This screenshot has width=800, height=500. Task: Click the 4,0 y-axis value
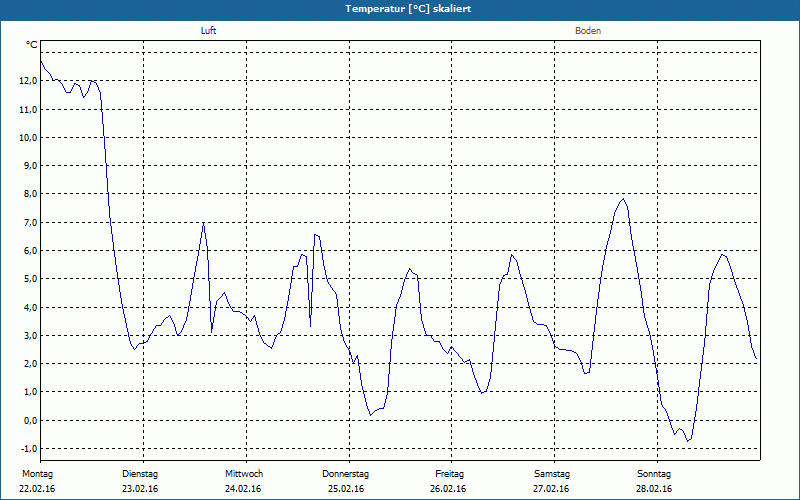[x=30, y=307]
